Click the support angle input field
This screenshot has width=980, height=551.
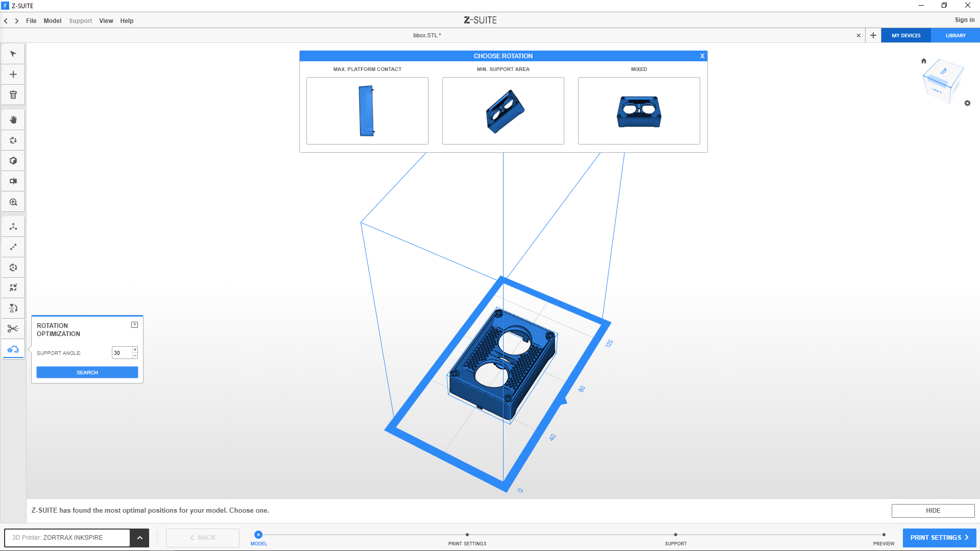[122, 353]
